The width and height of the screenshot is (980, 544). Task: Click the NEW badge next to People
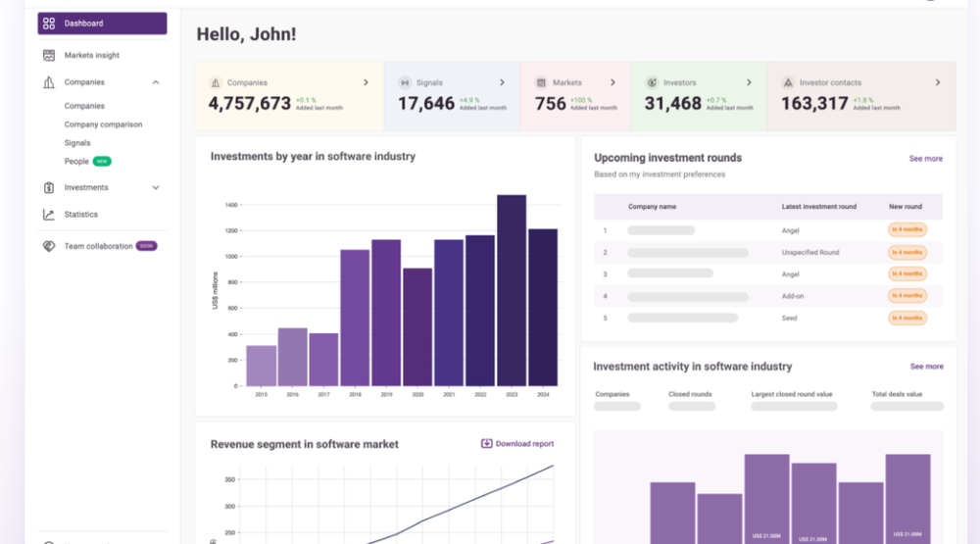102,162
